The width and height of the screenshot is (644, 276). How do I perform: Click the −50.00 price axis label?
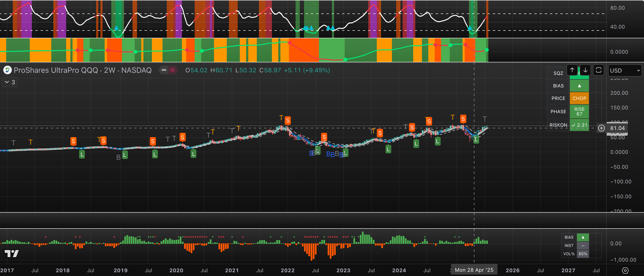click(619, 167)
